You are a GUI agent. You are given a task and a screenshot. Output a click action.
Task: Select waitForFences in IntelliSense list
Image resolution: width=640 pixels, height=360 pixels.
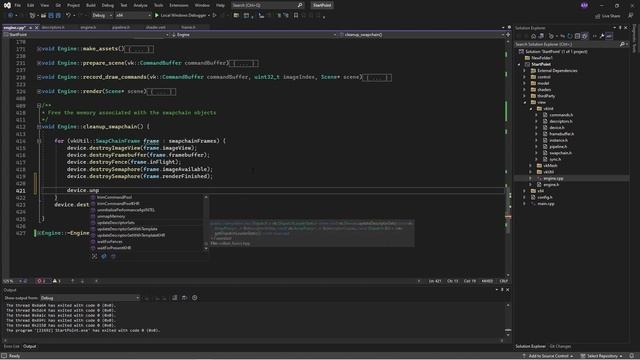(x=110, y=242)
